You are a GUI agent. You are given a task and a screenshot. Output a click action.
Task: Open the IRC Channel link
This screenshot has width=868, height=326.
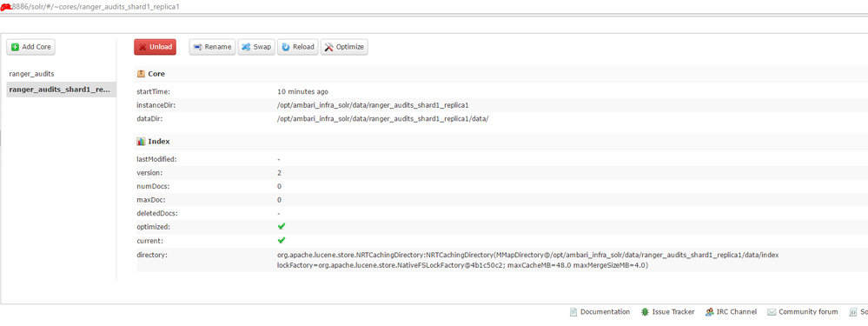point(736,311)
